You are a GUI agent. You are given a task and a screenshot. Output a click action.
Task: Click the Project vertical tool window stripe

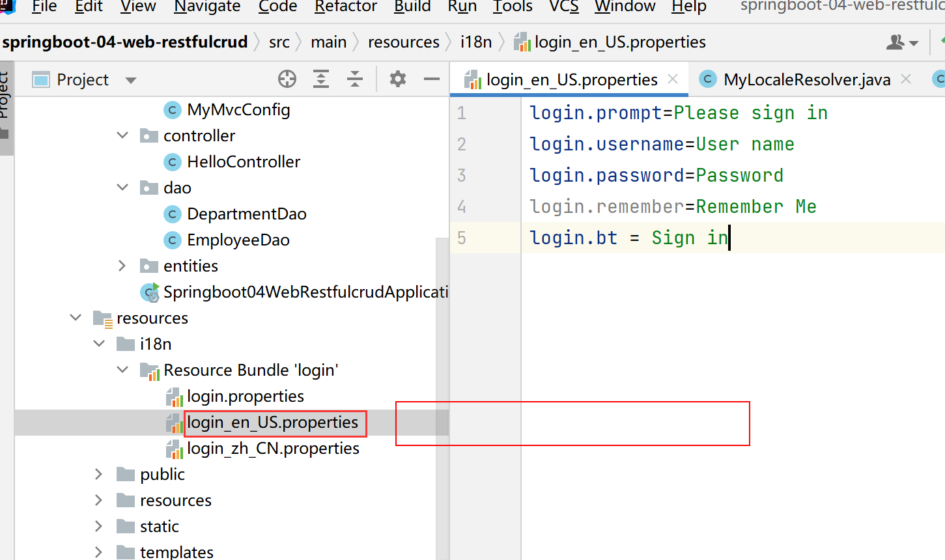[7, 108]
